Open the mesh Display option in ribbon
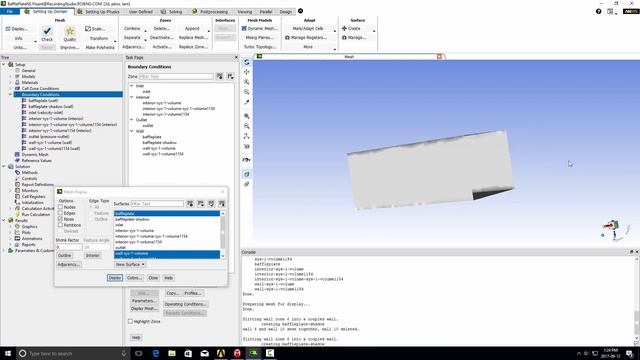 (x=16, y=29)
